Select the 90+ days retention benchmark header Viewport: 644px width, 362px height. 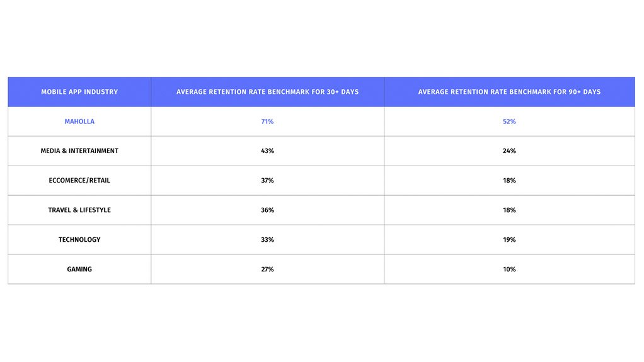click(x=509, y=92)
